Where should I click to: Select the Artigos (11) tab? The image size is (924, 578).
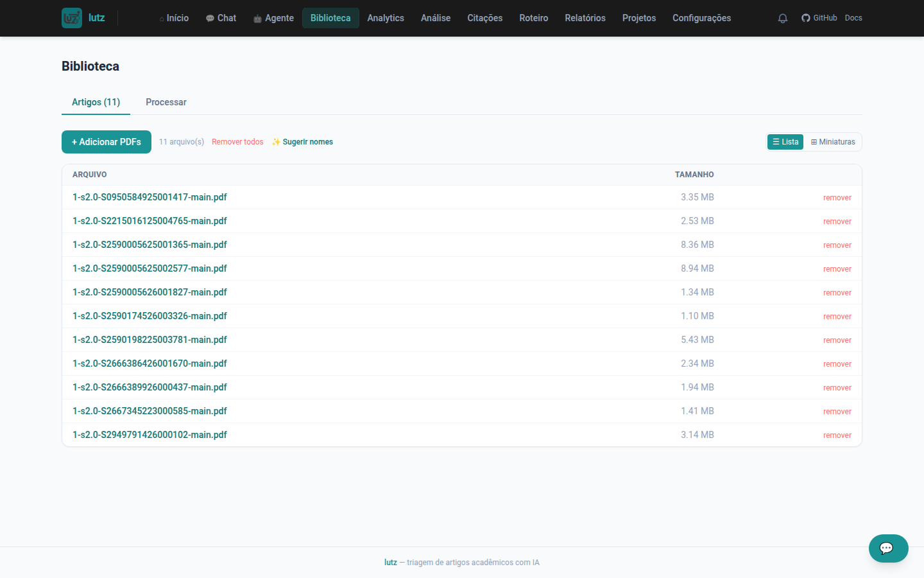pyautogui.click(x=96, y=102)
